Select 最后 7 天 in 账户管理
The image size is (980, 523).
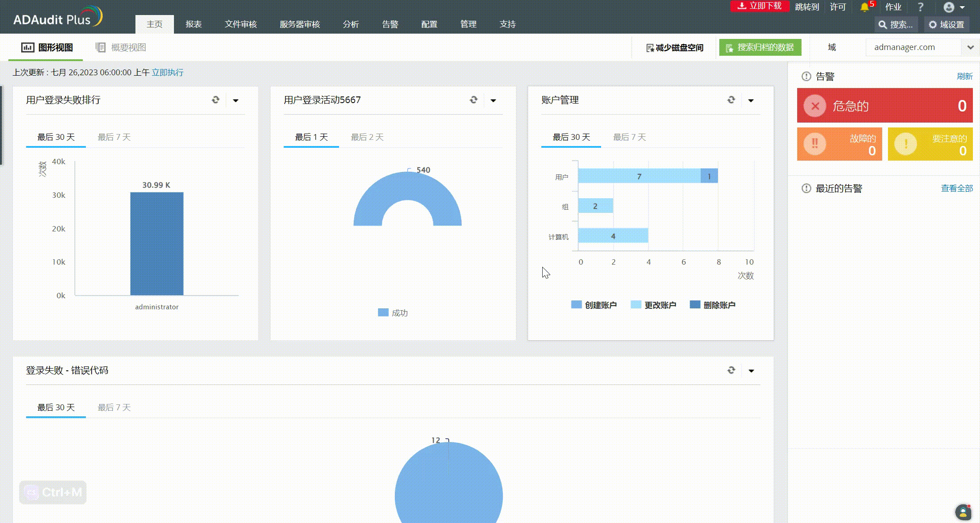(629, 137)
